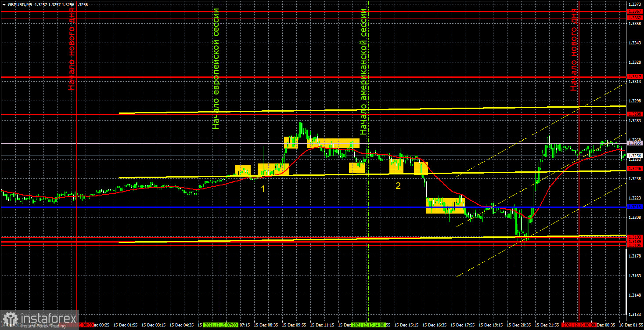Click the 1.3148 price axis value

point(635,295)
